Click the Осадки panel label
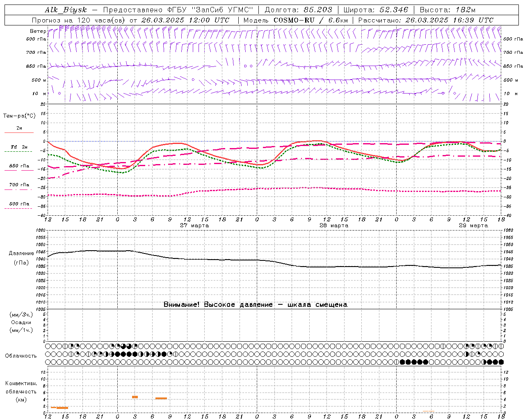 point(21,322)
